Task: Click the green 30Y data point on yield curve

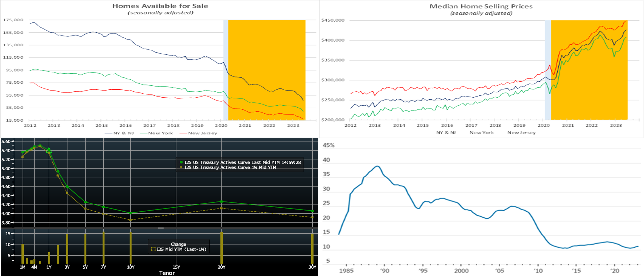Action: [312, 211]
